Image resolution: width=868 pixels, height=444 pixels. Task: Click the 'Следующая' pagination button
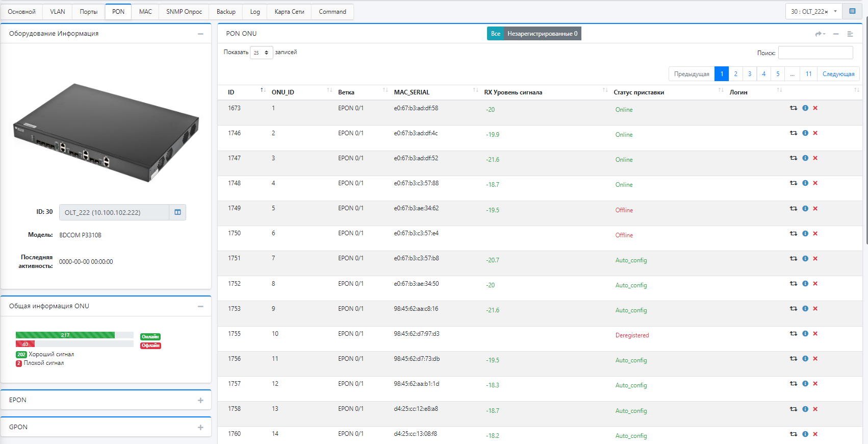(x=838, y=74)
